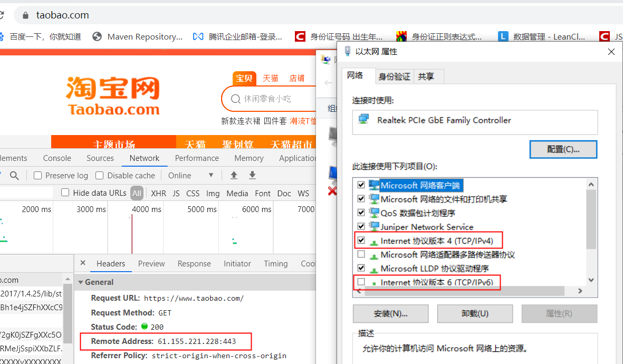Click the 配置(C) button
The image size is (623, 364).
click(563, 149)
